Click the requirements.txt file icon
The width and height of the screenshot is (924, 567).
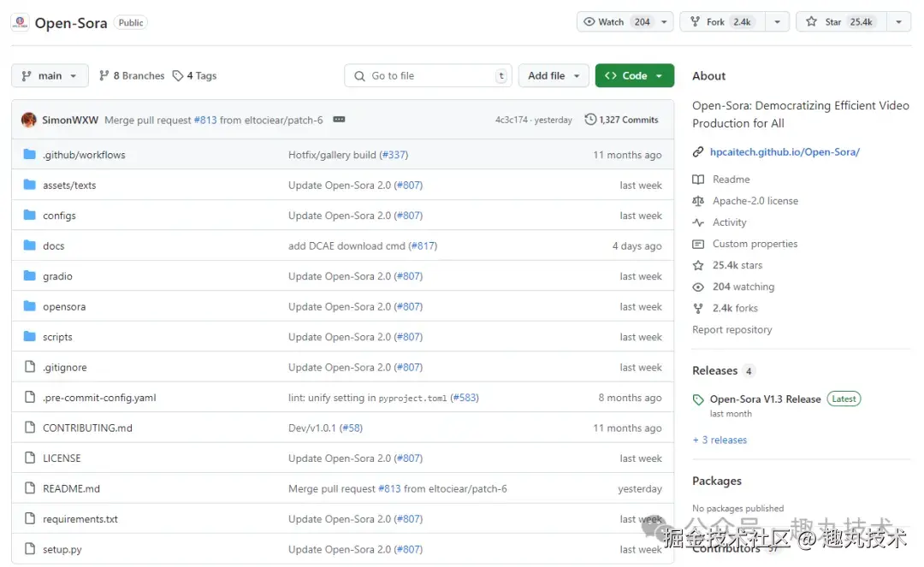point(29,519)
